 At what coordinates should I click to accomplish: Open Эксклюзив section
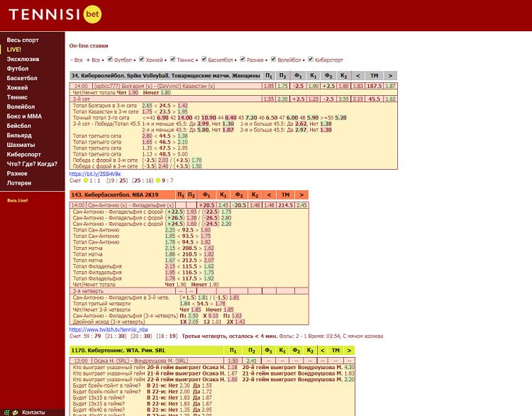(x=23, y=59)
